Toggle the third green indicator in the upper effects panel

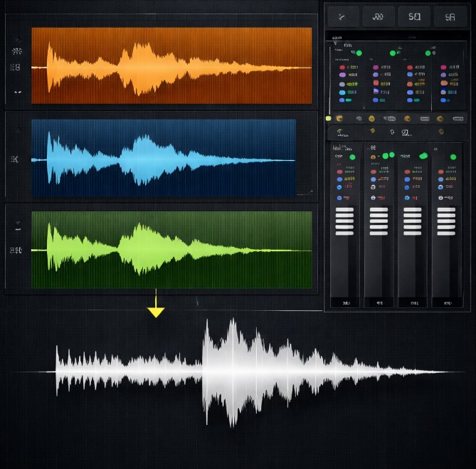coord(428,53)
